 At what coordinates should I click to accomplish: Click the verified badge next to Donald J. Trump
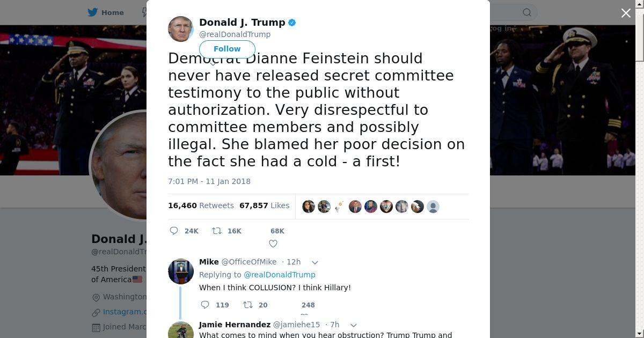pos(292,23)
